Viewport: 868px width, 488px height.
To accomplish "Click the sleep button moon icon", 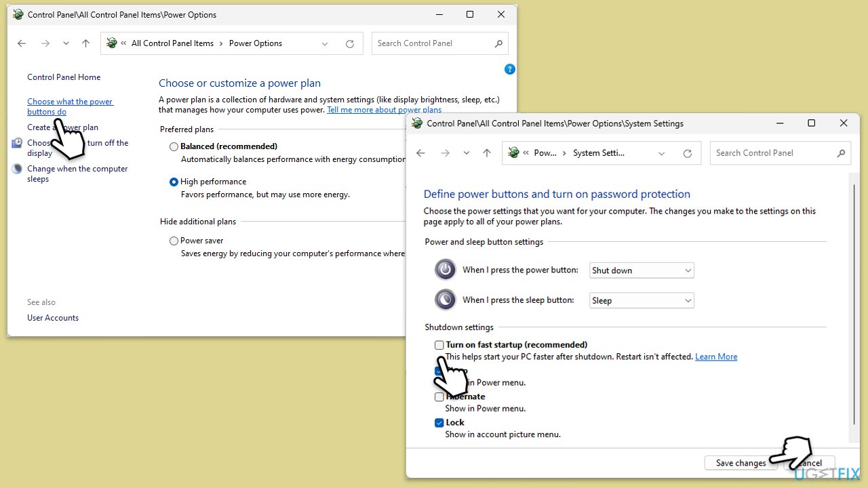I will click(x=446, y=300).
